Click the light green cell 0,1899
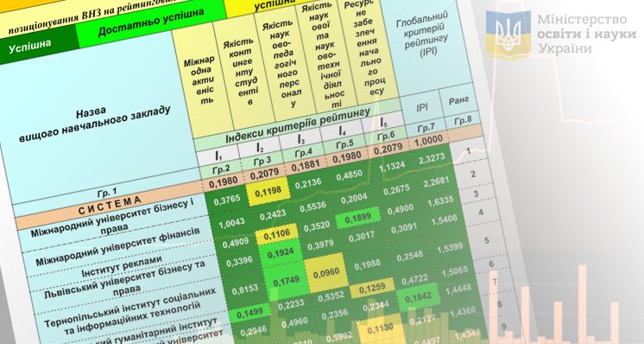The width and height of the screenshot is (644, 344). coord(358,219)
